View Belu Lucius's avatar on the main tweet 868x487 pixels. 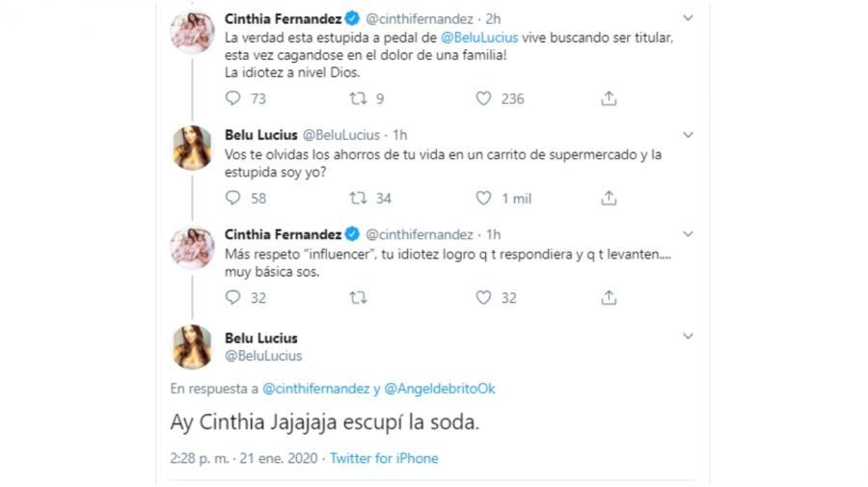[x=192, y=346]
